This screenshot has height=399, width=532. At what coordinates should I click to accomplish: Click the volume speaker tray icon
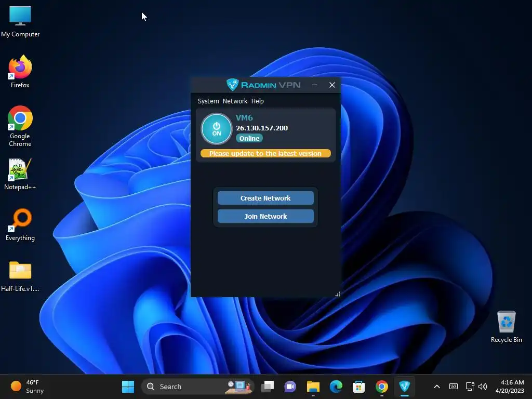483,387
